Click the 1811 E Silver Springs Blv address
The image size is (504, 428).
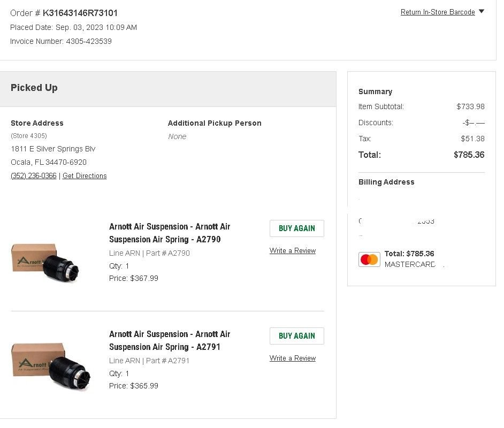pyautogui.click(x=53, y=149)
